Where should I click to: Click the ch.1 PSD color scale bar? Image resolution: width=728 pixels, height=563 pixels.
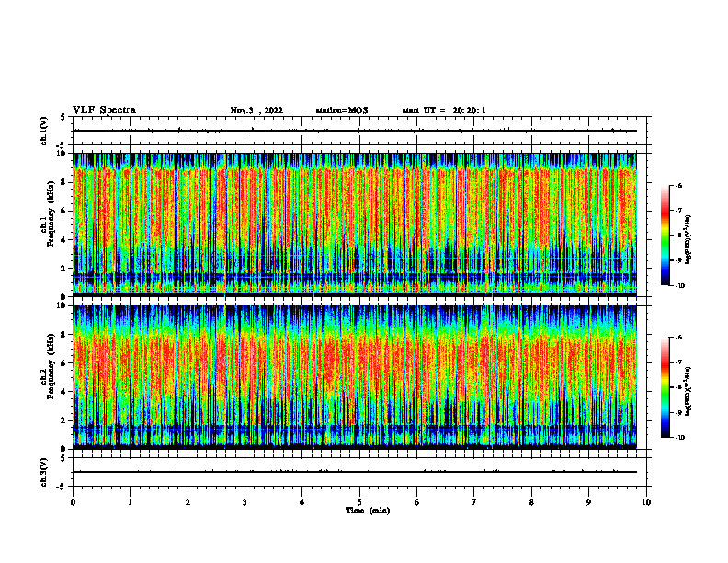tap(665, 236)
